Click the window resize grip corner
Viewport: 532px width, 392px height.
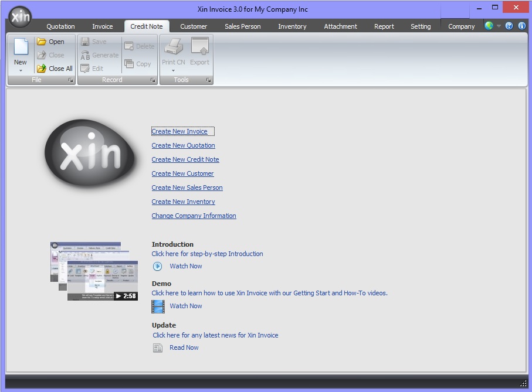[523, 384]
